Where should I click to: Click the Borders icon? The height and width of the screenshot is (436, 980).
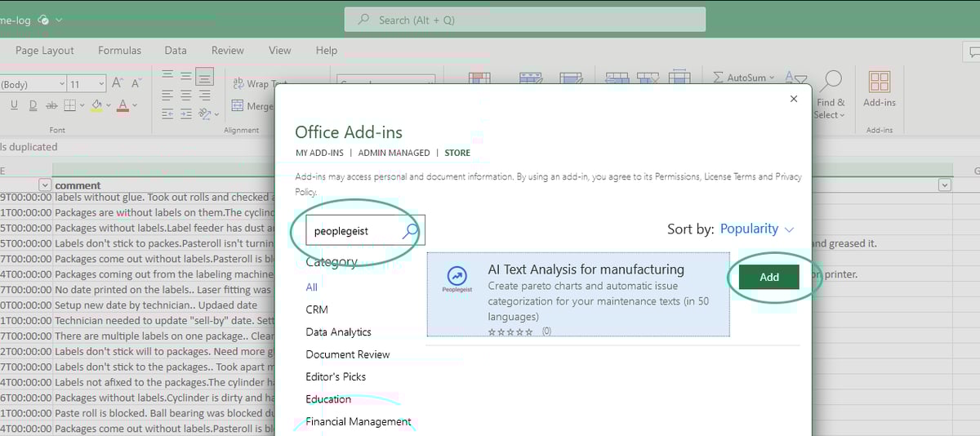69,105
